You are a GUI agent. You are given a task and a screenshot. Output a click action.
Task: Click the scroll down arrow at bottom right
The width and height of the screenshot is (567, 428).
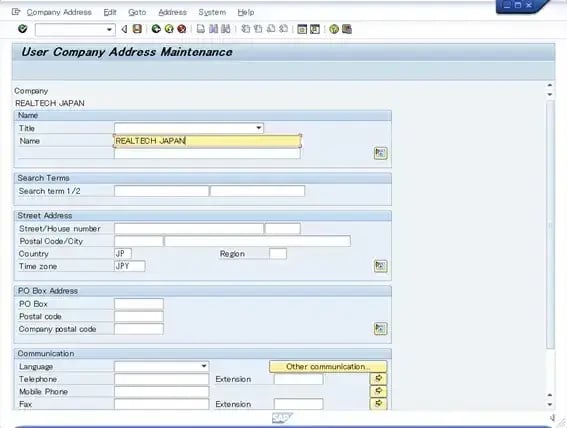pos(550,405)
